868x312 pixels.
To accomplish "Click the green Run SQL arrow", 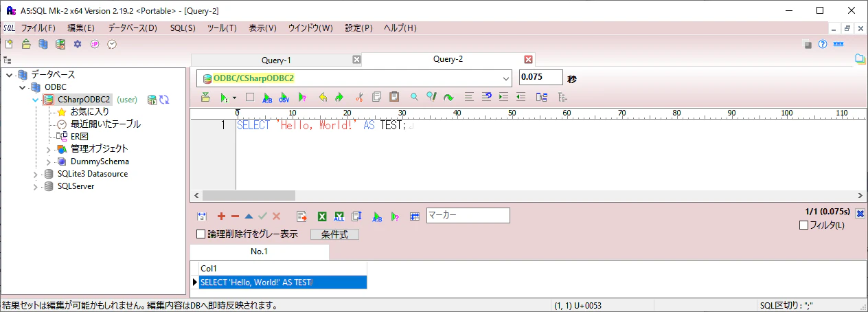I will pyautogui.click(x=224, y=98).
